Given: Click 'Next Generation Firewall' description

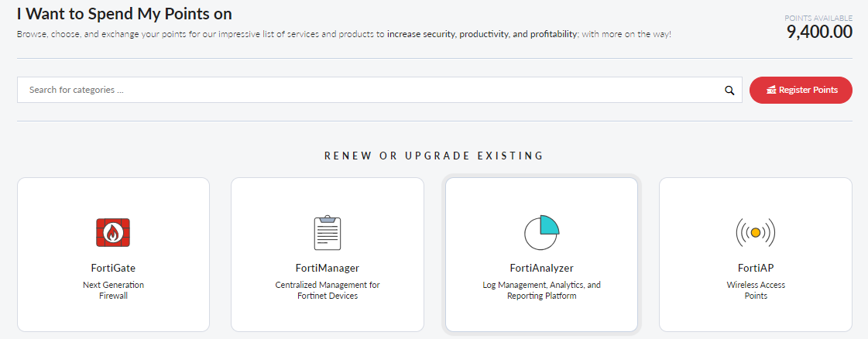Looking at the screenshot, I should pyautogui.click(x=113, y=290).
